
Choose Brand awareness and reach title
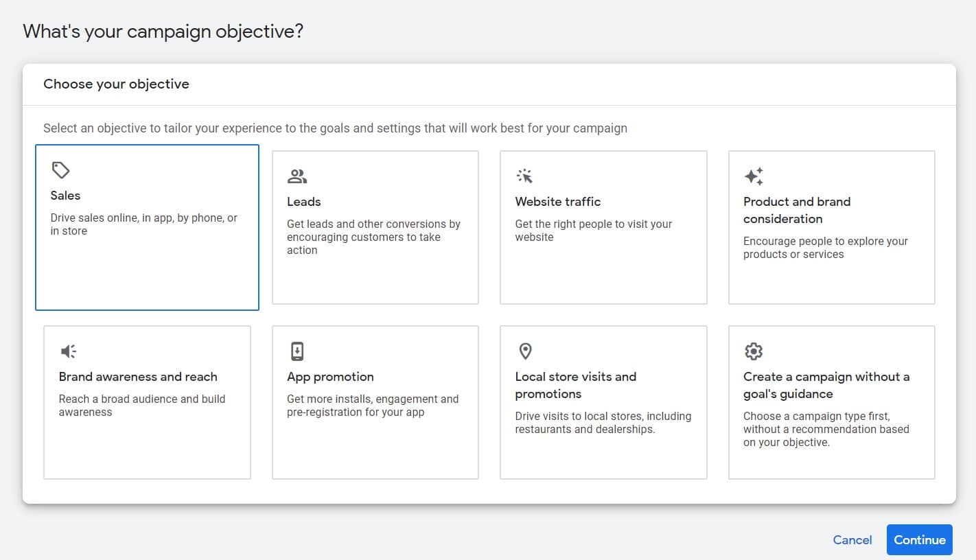[138, 377]
